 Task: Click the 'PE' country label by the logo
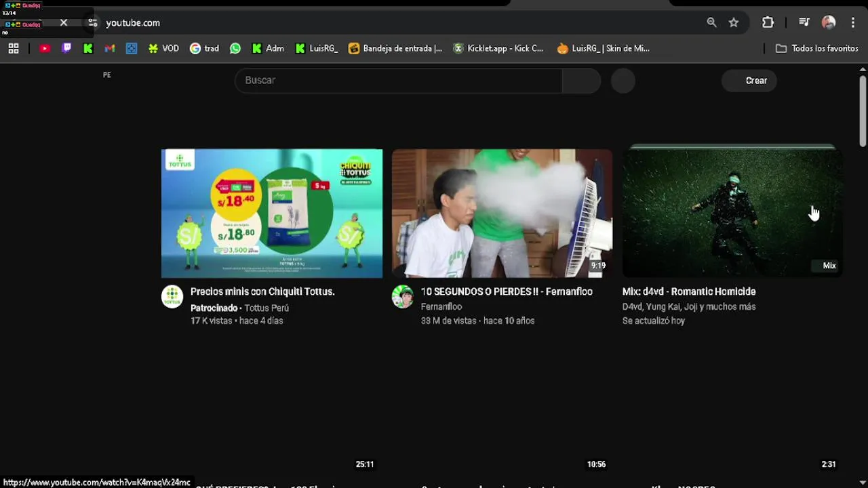coord(107,75)
